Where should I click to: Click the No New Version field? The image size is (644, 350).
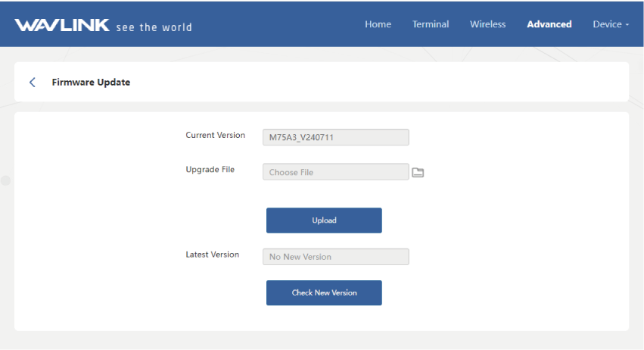pyautogui.click(x=335, y=257)
